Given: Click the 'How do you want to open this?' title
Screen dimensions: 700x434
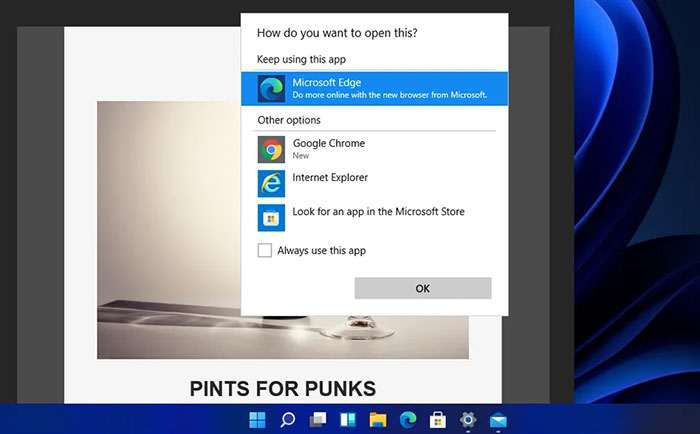Looking at the screenshot, I should pos(337,33).
